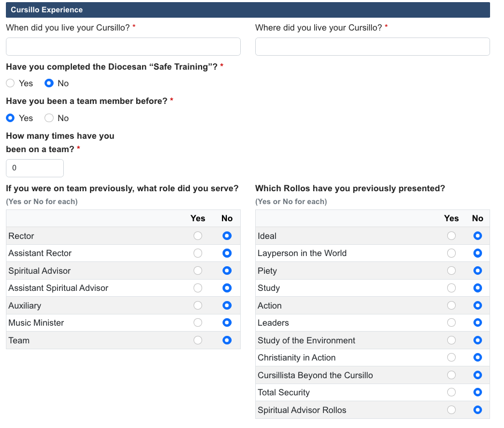
Task: Select No for Diocesan Safe Training
Action: (49, 83)
